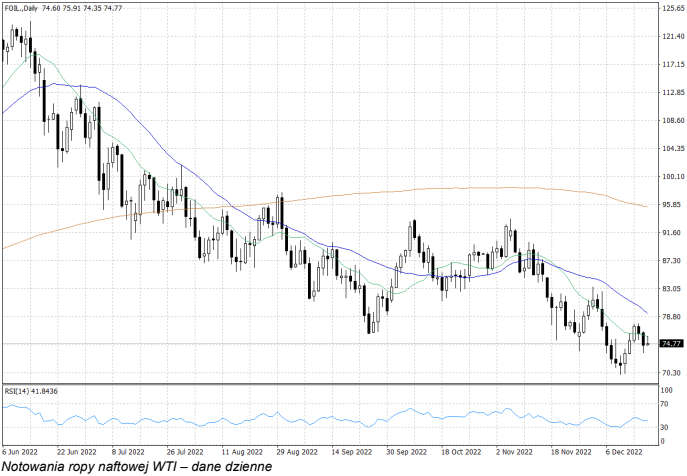Select the 6 Jun 2022 date label
687x476 pixels.
click(20, 451)
